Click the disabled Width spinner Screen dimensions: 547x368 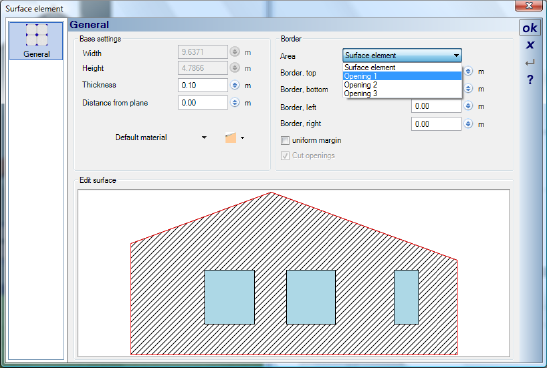pyautogui.click(x=235, y=52)
